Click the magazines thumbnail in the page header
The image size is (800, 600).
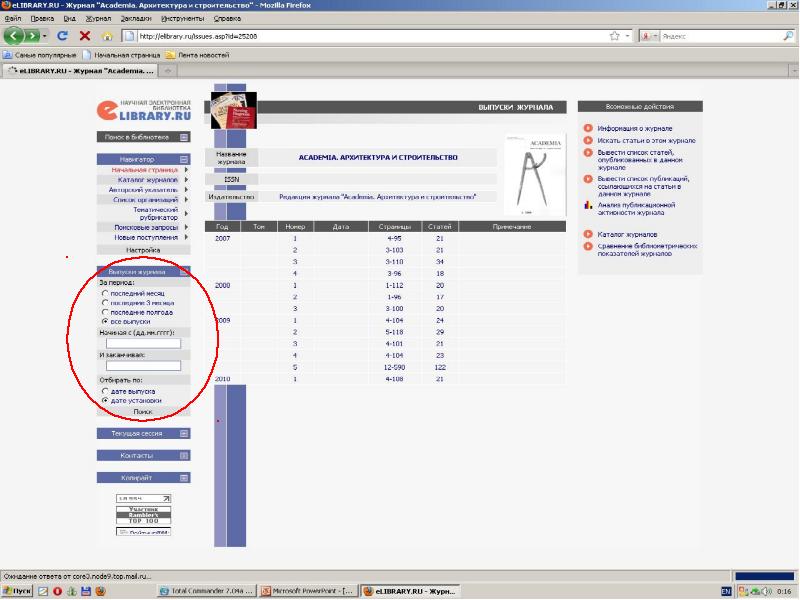pyautogui.click(x=234, y=110)
